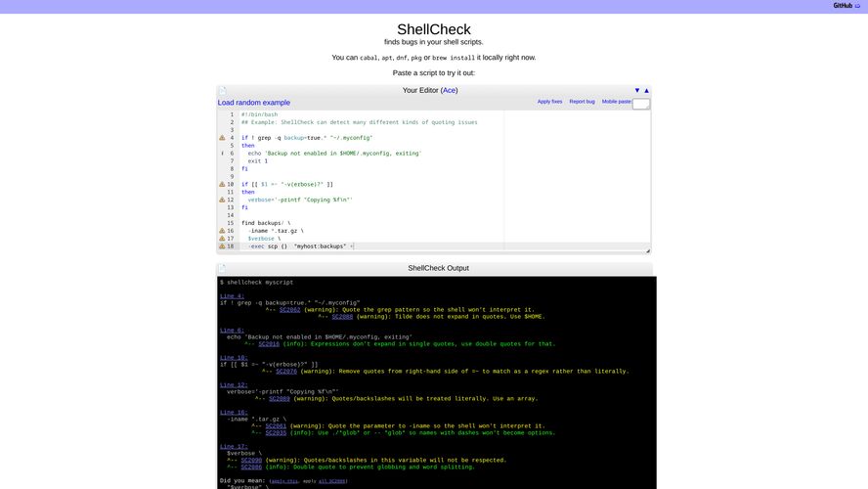868x489 pixels.
Task: Open SC2016 single quotes info link
Action: [269, 344]
